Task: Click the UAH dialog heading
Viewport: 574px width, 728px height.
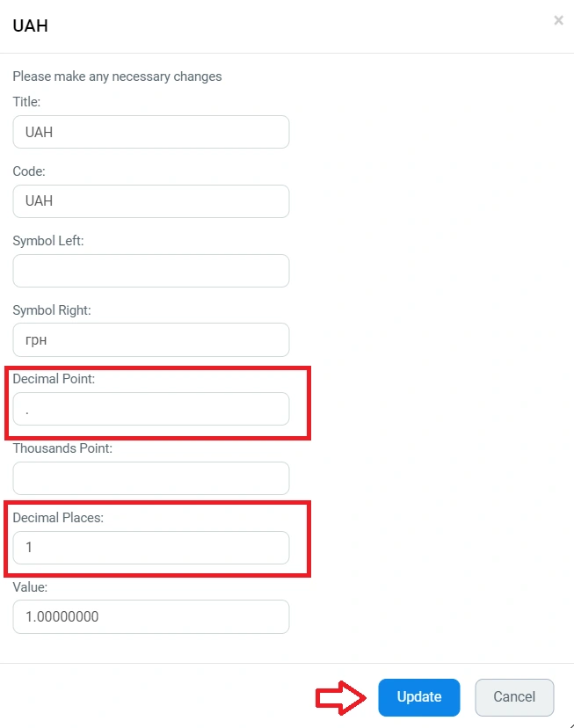Action: tap(30, 25)
